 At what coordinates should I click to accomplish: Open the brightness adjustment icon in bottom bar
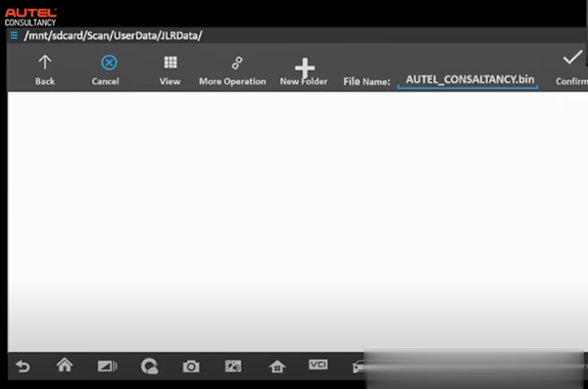pos(233,366)
